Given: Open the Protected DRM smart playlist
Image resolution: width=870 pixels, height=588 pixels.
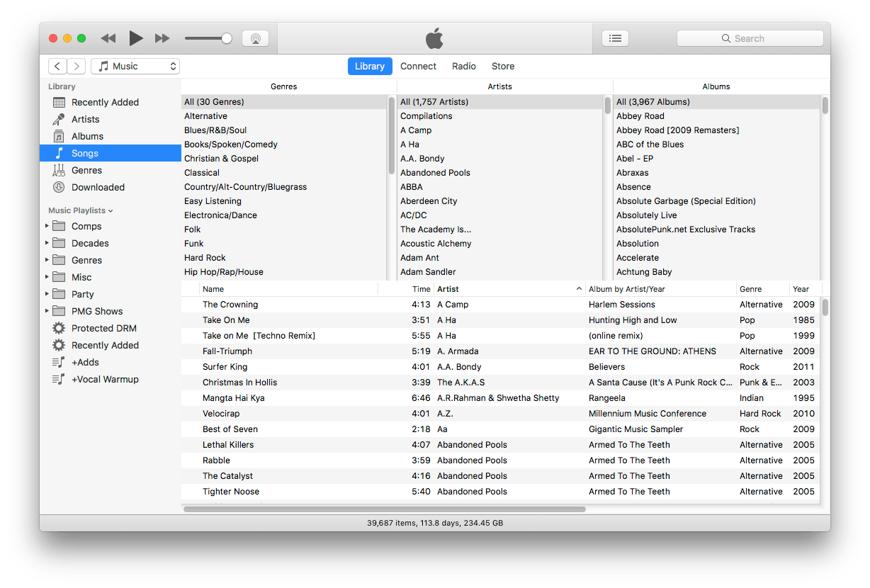Looking at the screenshot, I should coord(111,328).
